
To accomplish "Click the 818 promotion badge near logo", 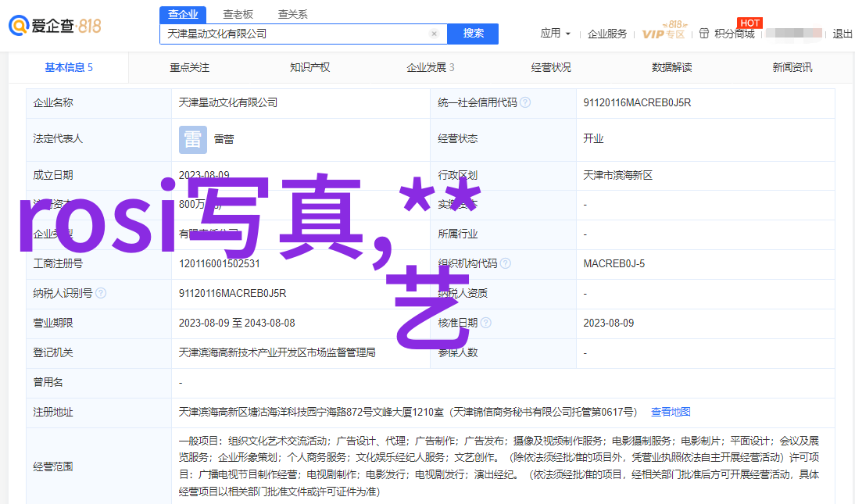I will coord(89,26).
